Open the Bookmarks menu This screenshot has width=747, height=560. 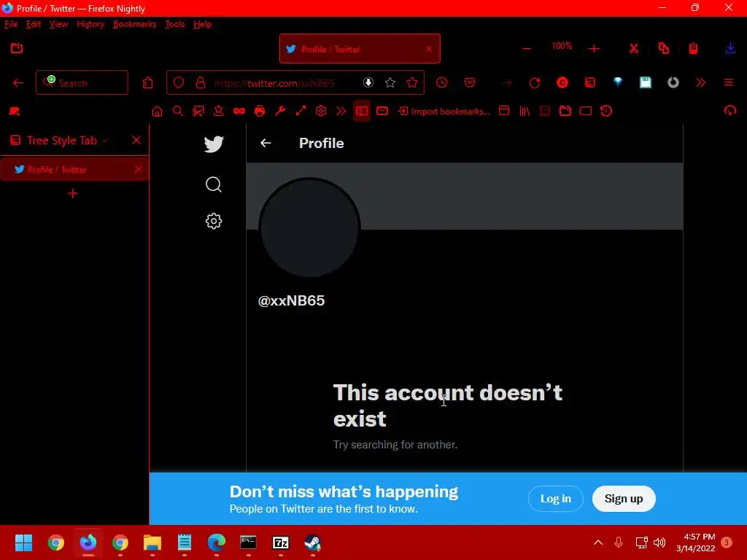(x=134, y=24)
